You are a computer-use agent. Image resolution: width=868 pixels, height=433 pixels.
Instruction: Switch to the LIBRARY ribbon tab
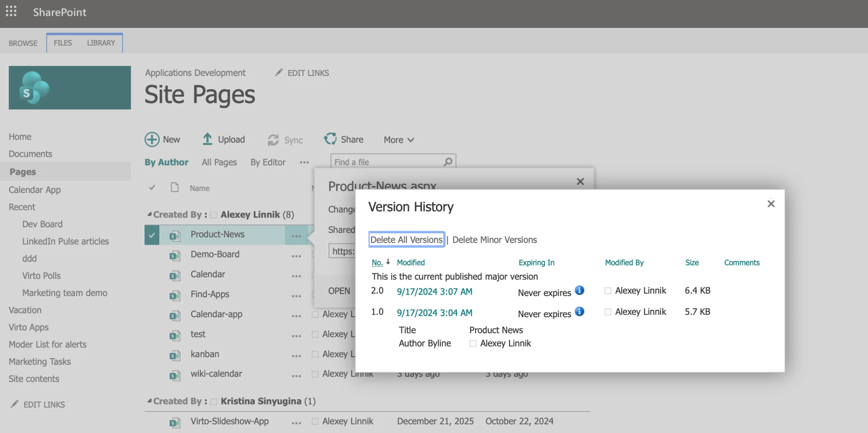click(x=101, y=43)
